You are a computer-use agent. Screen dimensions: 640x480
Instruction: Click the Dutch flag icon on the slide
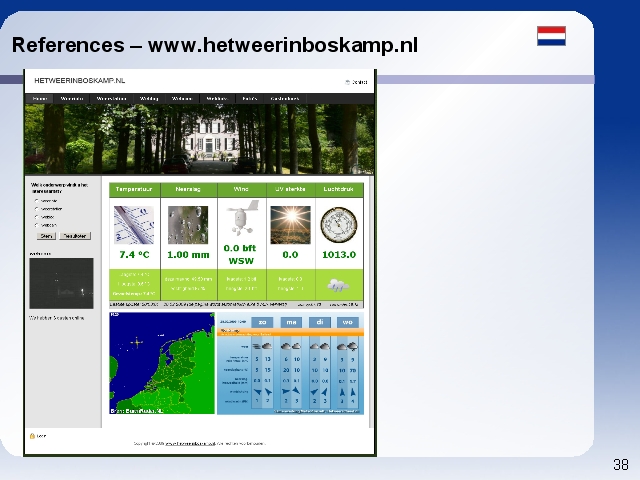(x=551, y=36)
